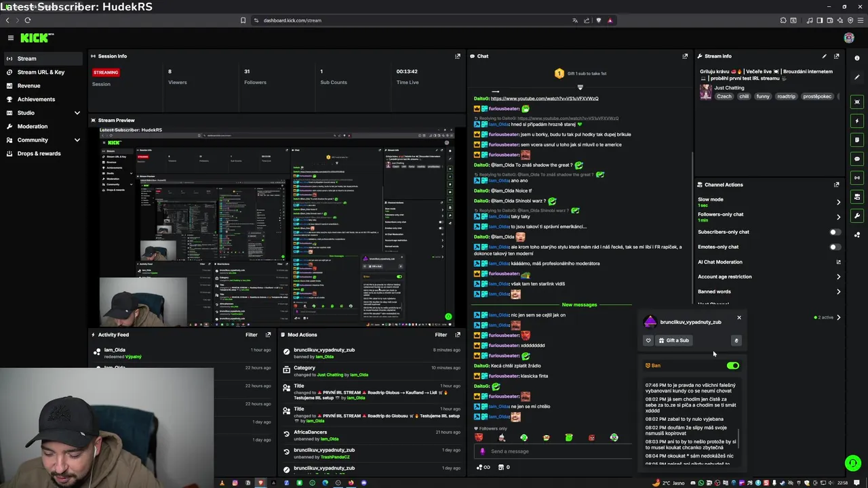Open Followers-only chat settings chevron

[x=838, y=217]
